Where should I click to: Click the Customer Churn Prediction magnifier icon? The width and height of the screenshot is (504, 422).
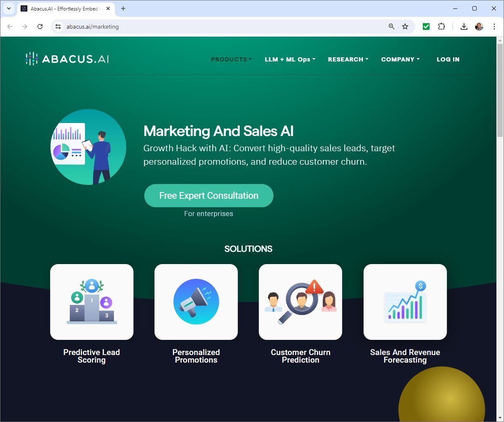pos(300,302)
